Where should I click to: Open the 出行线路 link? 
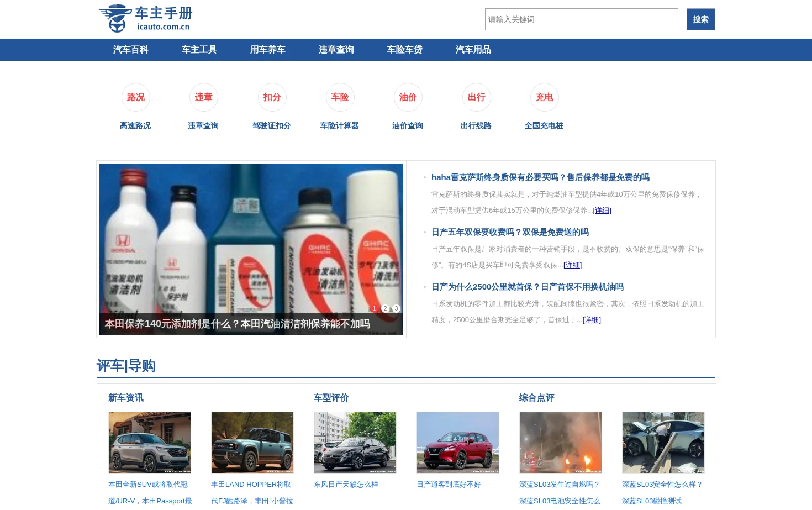pos(476,125)
